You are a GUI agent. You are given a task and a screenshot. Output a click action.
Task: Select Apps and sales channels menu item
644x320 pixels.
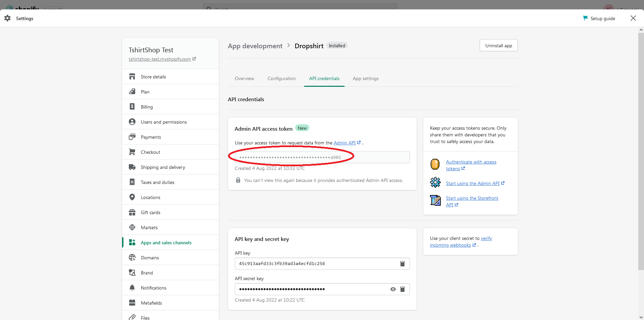coord(170,242)
